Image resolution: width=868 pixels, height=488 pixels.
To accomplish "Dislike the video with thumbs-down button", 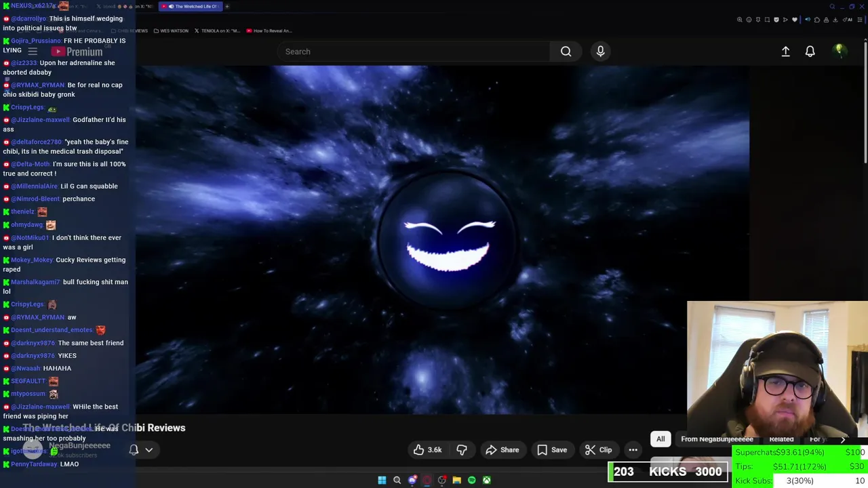I will click(462, 450).
